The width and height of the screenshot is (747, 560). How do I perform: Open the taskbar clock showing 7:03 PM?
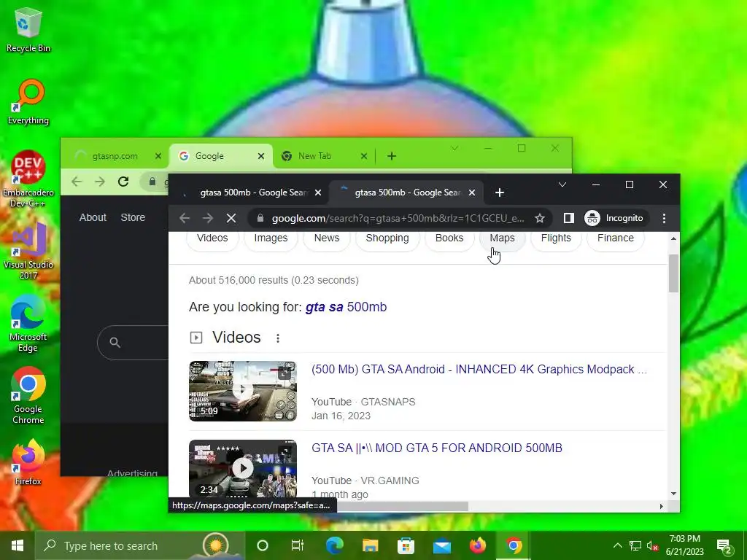tap(684, 545)
